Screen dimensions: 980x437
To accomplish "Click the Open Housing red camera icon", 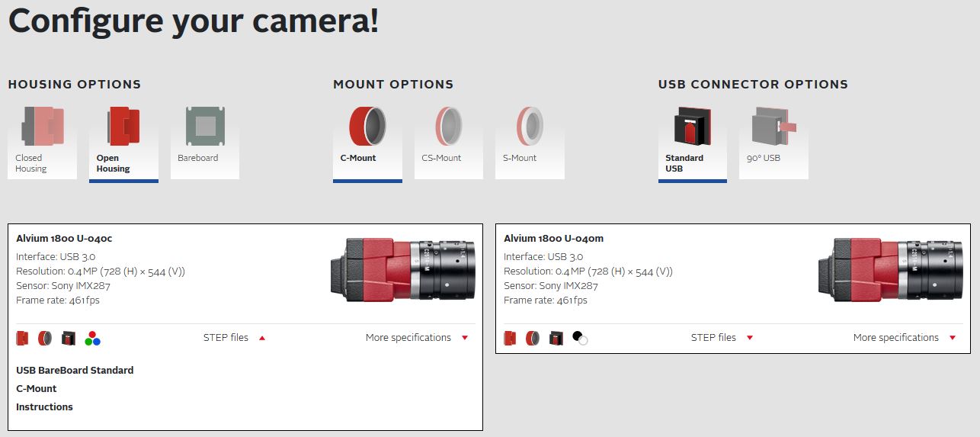I will coord(123,126).
